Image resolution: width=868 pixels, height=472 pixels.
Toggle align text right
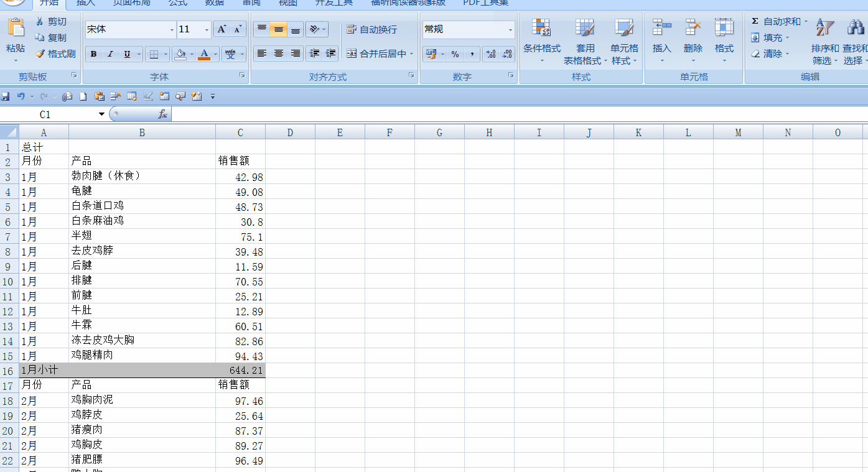pyautogui.click(x=296, y=53)
